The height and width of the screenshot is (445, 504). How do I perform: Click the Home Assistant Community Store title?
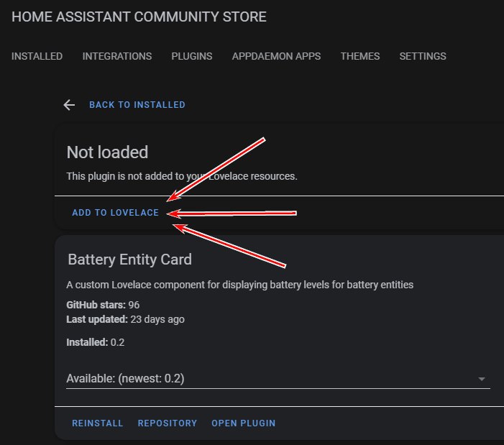tap(139, 17)
